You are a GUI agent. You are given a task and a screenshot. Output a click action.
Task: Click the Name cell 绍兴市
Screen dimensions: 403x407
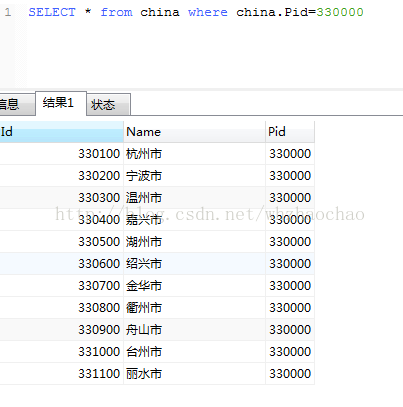coord(194,264)
